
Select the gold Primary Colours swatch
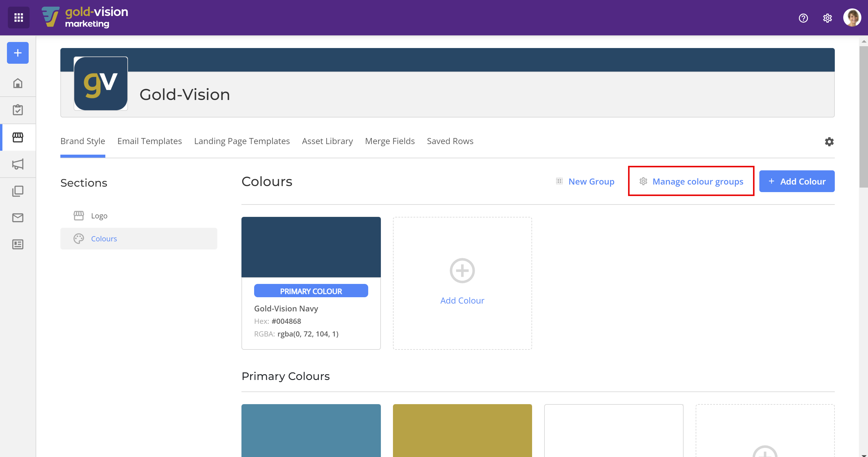click(462, 430)
